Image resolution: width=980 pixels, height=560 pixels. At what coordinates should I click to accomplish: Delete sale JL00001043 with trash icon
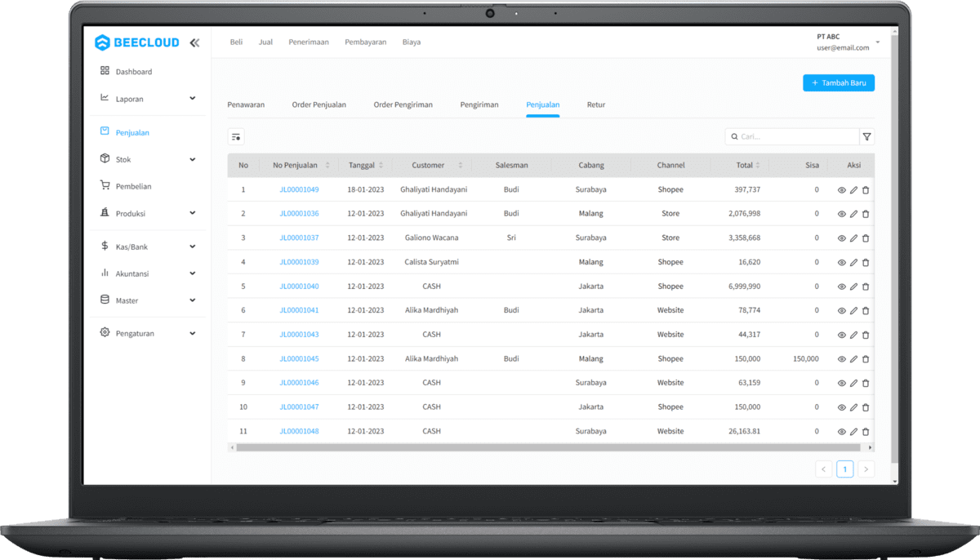coord(866,335)
